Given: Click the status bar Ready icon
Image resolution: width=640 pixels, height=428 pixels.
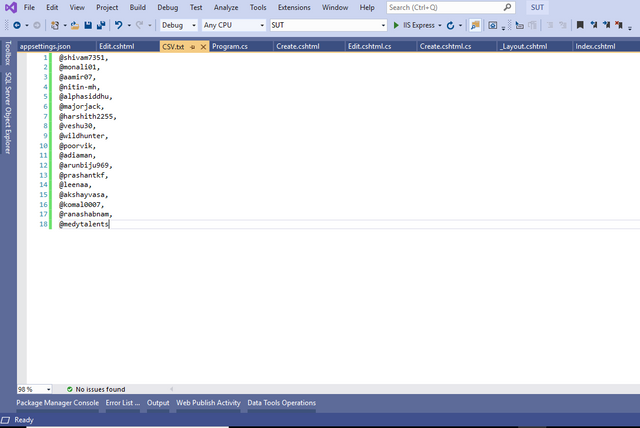Looking at the screenshot, I should (5, 420).
